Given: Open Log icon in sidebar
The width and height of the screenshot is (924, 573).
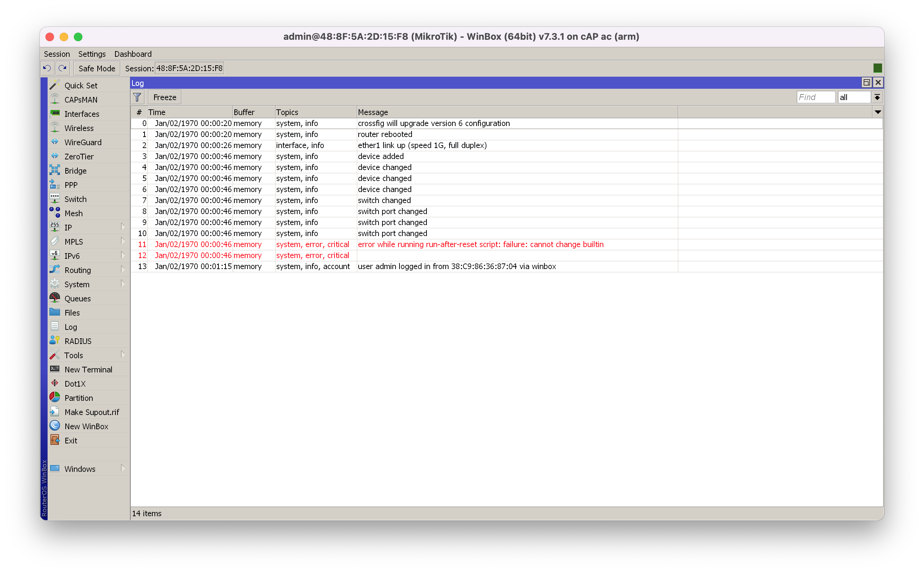Looking at the screenshot, I should [55, 326].
